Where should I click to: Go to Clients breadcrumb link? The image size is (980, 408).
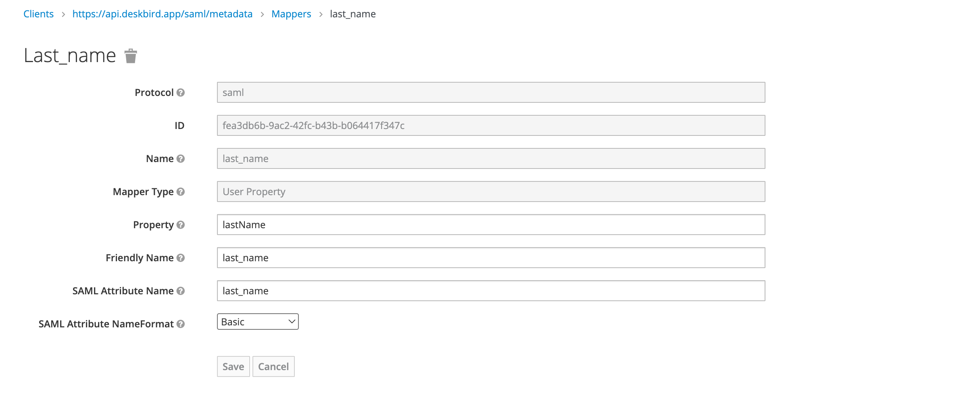pyautogui.click(x=38, y=14)
